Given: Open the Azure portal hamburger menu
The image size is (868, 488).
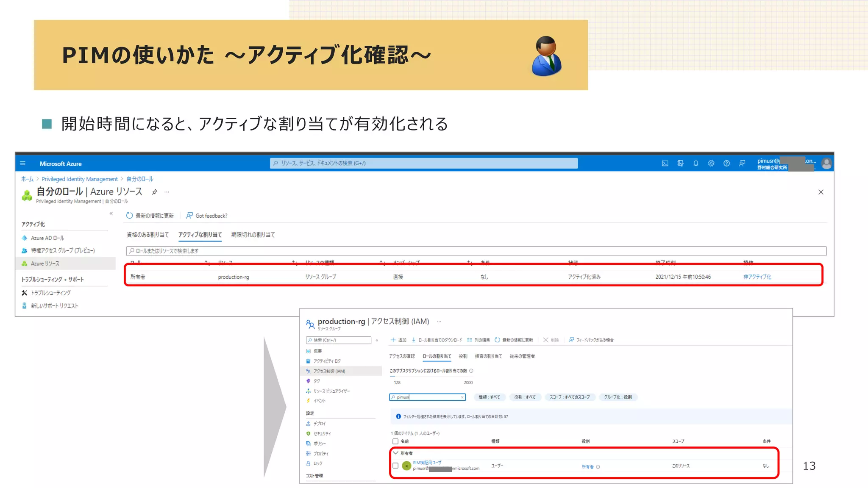Looking at the screenshot, I should pos(23,164).
